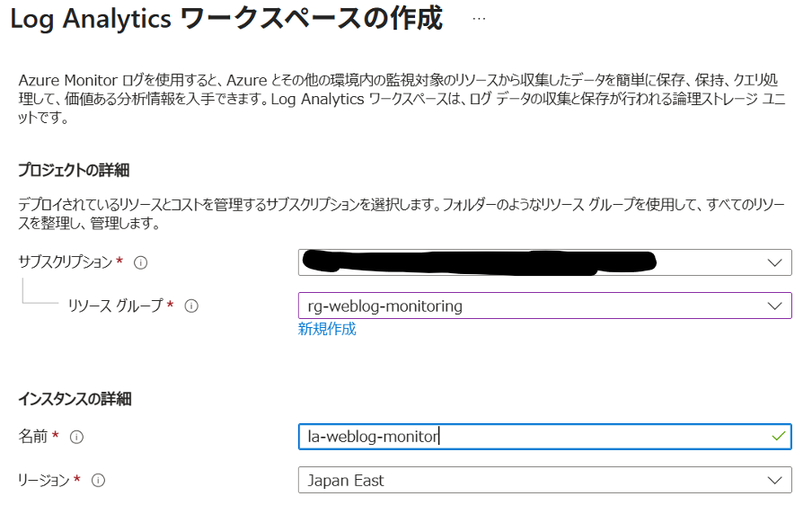Click the プロジェクトの詳細 section heading
This screenshot has width=812, height=505.
[x=80, y=171]
